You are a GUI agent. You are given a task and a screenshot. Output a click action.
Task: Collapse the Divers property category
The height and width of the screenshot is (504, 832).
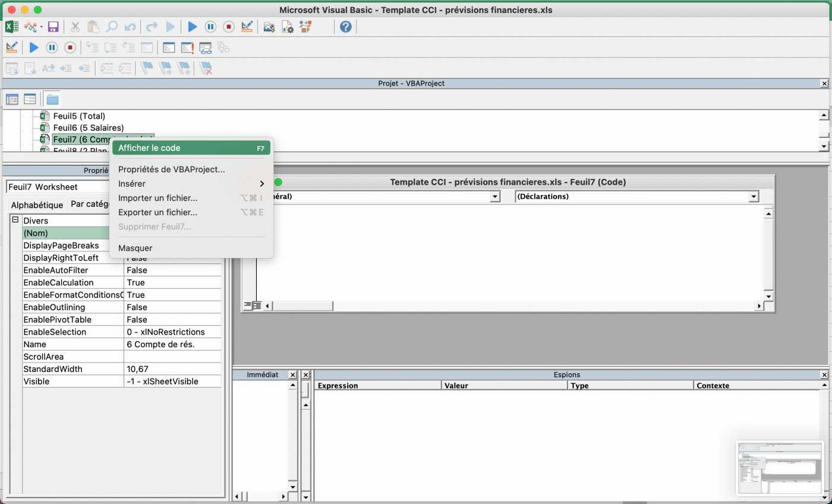(x=15, y=220)
